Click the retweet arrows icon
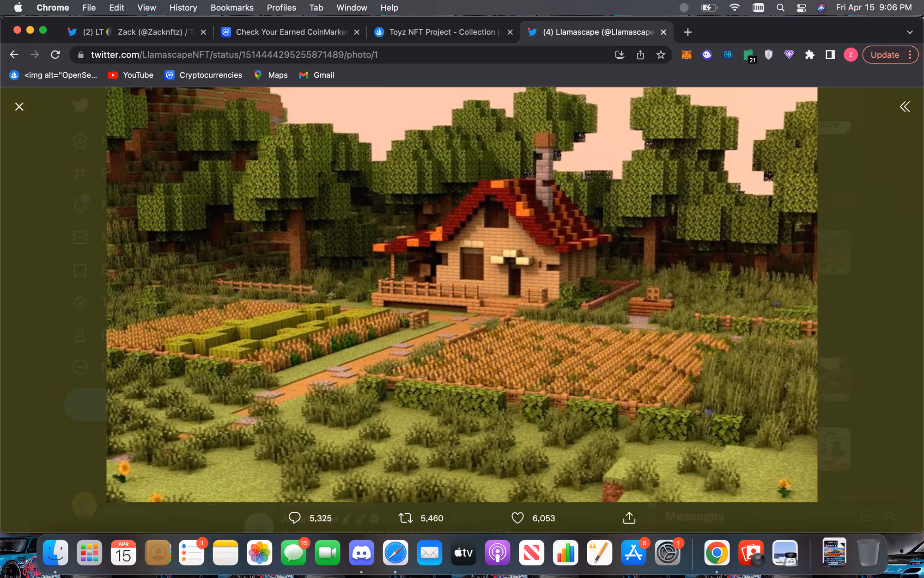The width and height of the screenshot is (924, 578). point(406,518)
